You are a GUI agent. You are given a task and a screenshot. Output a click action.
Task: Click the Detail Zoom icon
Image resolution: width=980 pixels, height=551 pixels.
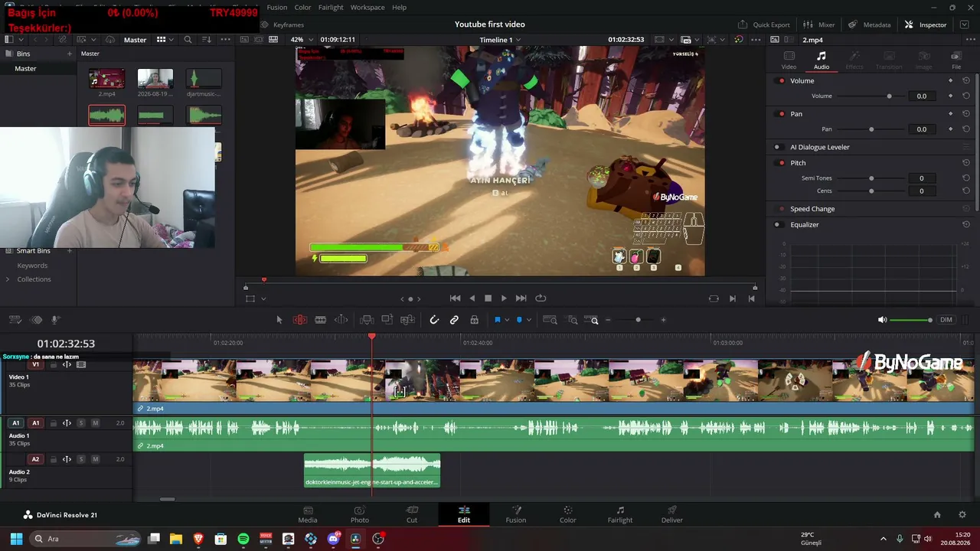(572, 320)
